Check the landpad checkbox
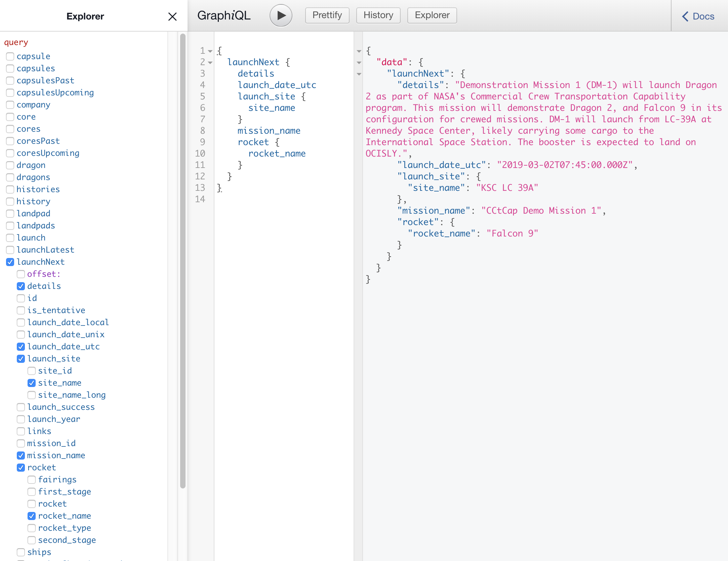Viewport: 728px width, 561px height. (x=10, y=214)
